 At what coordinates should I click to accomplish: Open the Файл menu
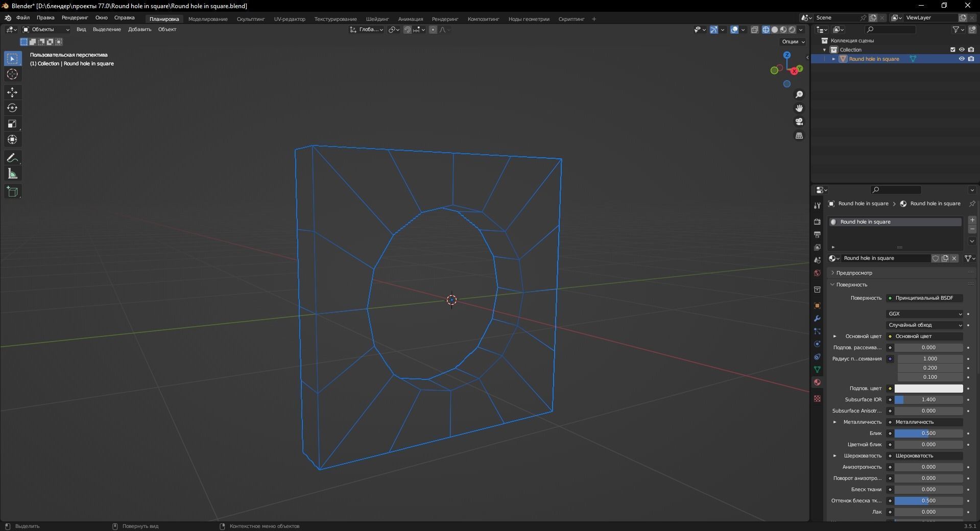(x=23, y=18)
